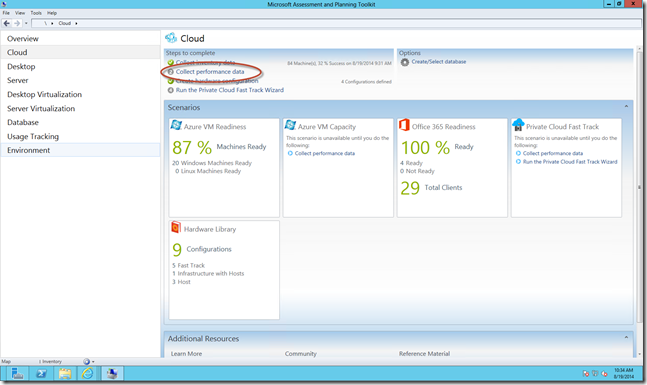Select Desktop in the left navigation
The height and width of the screenshot is (385, 647).
80,66
